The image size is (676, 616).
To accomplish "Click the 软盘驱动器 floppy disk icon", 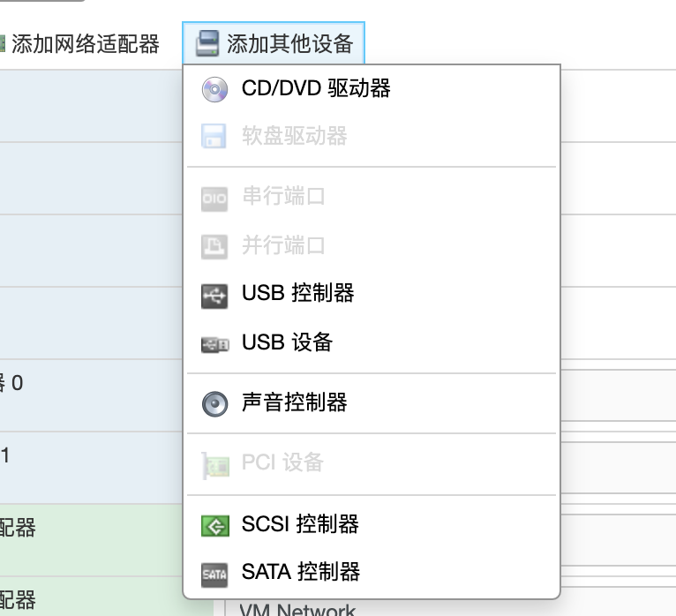I will click(x=214, y=137).
